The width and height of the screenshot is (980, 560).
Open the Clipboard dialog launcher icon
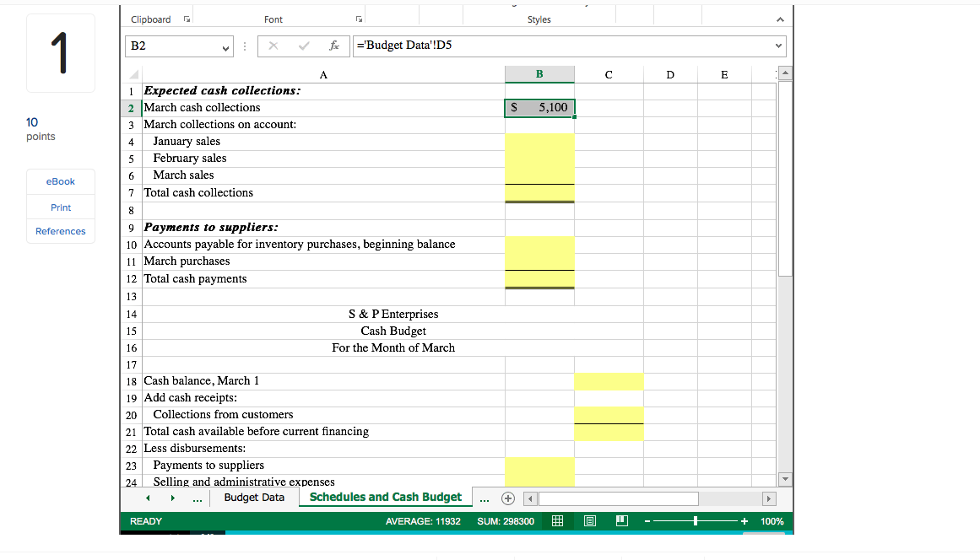[x=187, y=19]
